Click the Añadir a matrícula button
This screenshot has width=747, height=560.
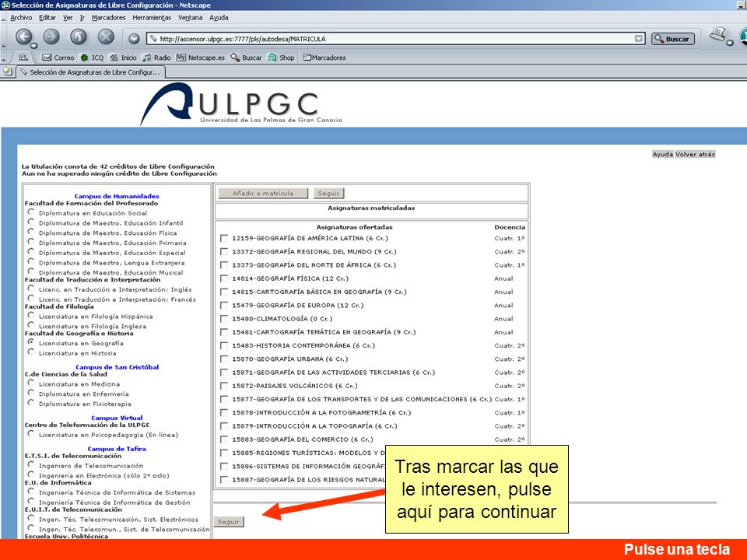[263, 194]
